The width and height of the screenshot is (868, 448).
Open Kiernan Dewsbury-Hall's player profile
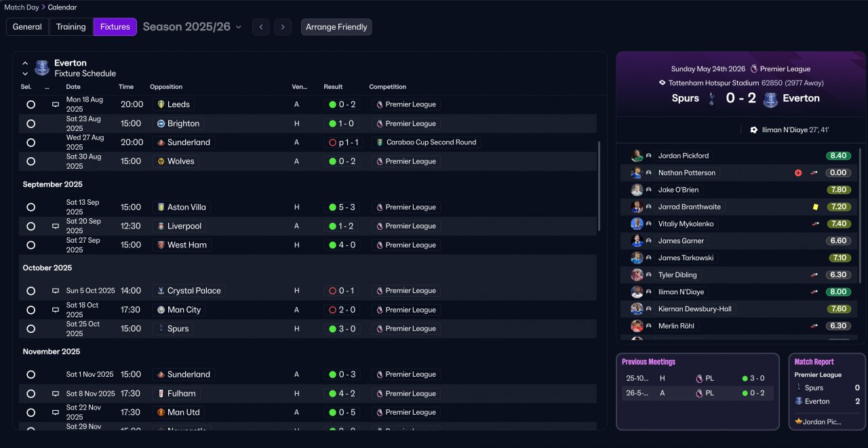click(696, 309)
